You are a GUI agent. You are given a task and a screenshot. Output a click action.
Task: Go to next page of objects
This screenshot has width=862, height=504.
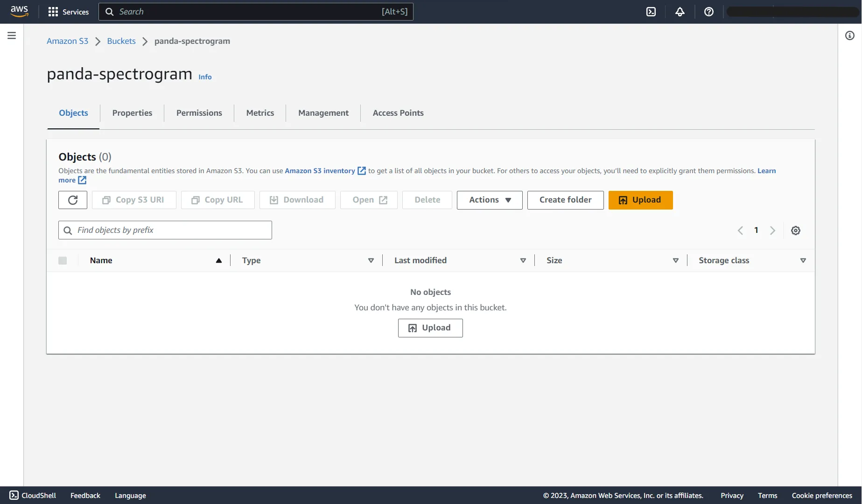point(772,231)
